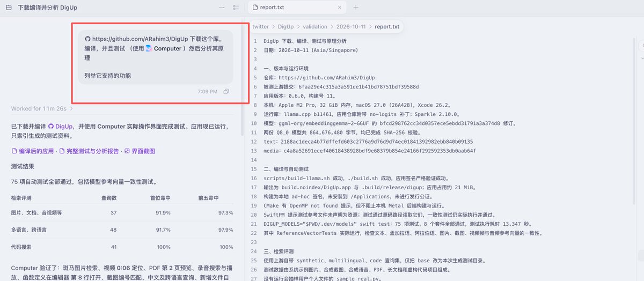This screenshot has width=644, height=281.
Task: Click report.txt in the breadcrumb path
Action: (387, 26)
